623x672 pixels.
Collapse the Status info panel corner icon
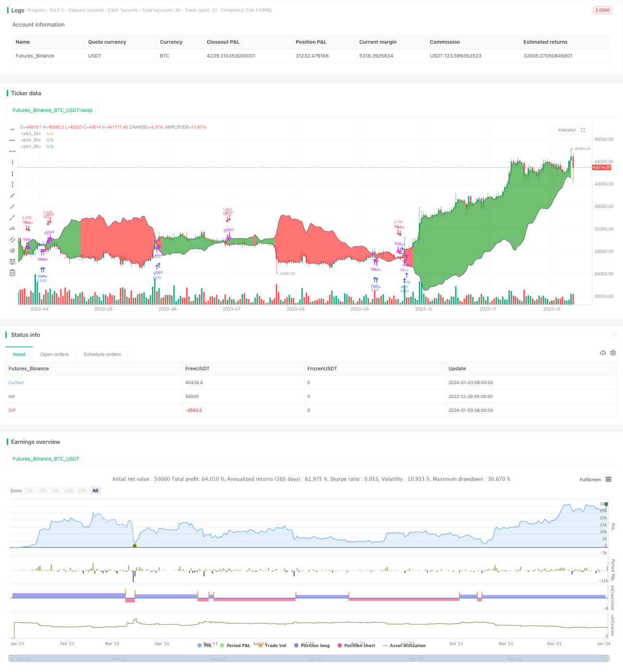tap(614, 334)
